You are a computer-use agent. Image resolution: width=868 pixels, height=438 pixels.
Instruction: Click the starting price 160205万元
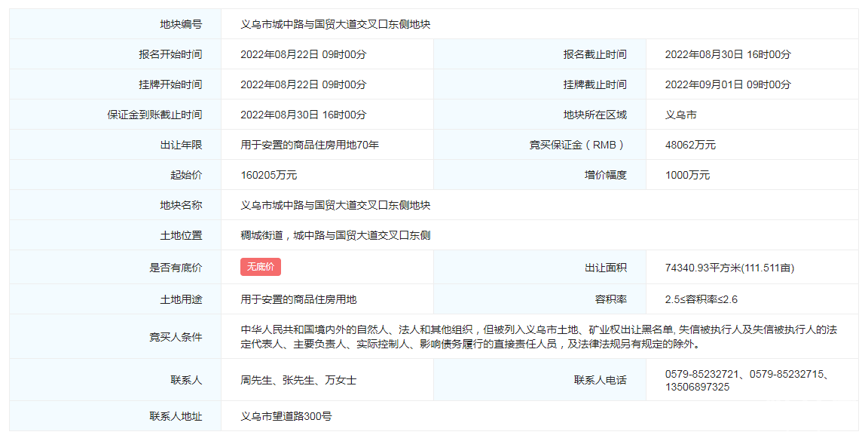268,175
